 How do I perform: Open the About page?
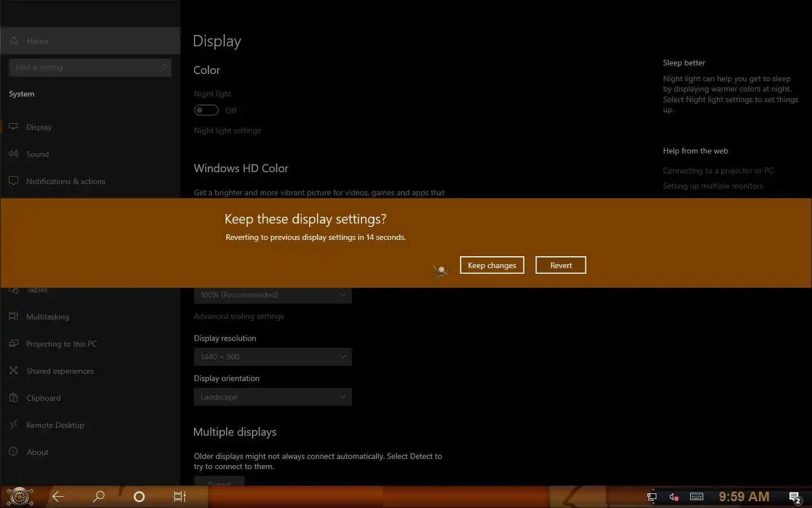click(90, 452)
